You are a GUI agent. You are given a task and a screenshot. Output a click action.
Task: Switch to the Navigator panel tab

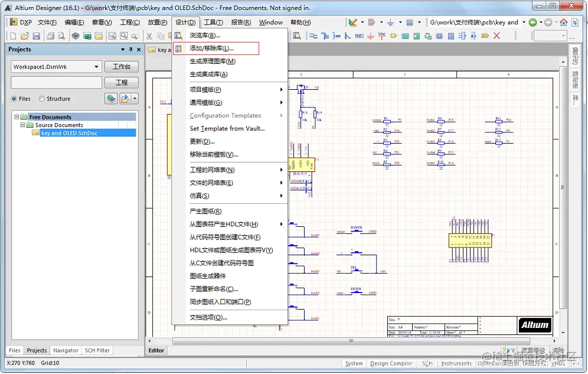pyautogui.click(x=66, y=350)
